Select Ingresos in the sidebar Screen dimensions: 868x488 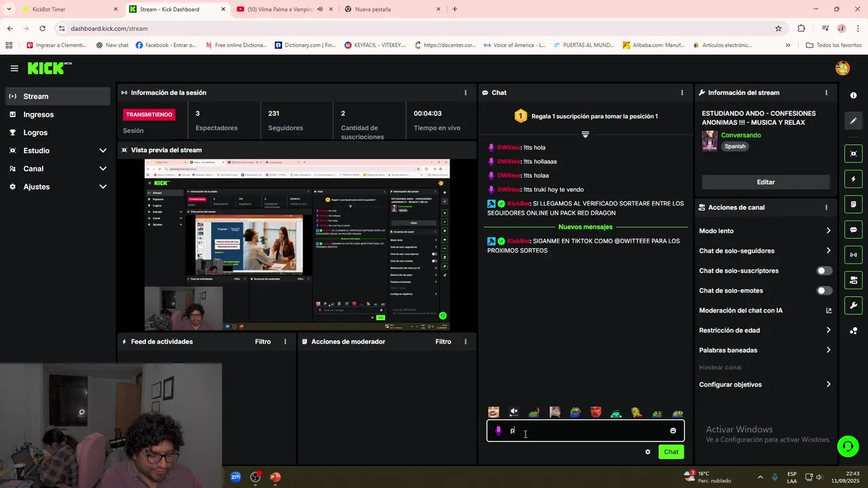(58, 115)
